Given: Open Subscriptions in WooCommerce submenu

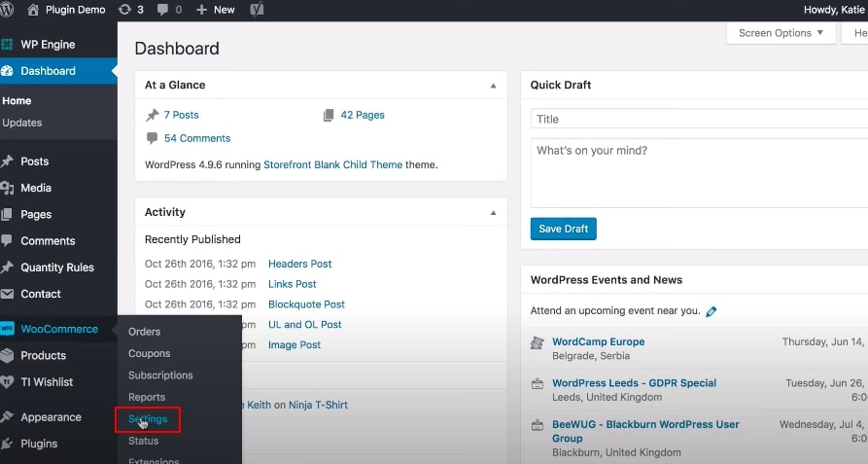Looking at the screenshot, I should [x=160, y=375].
